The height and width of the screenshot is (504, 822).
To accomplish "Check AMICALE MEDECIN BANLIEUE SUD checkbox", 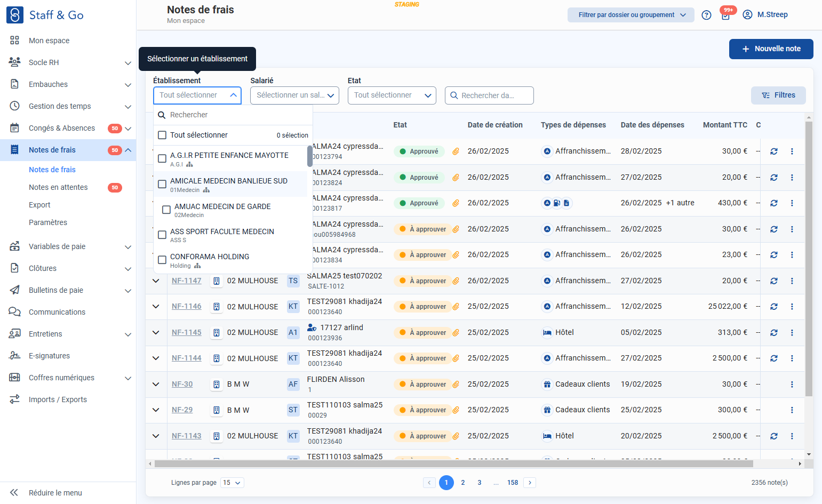I will pyautogui.click(x=162, y=184).
